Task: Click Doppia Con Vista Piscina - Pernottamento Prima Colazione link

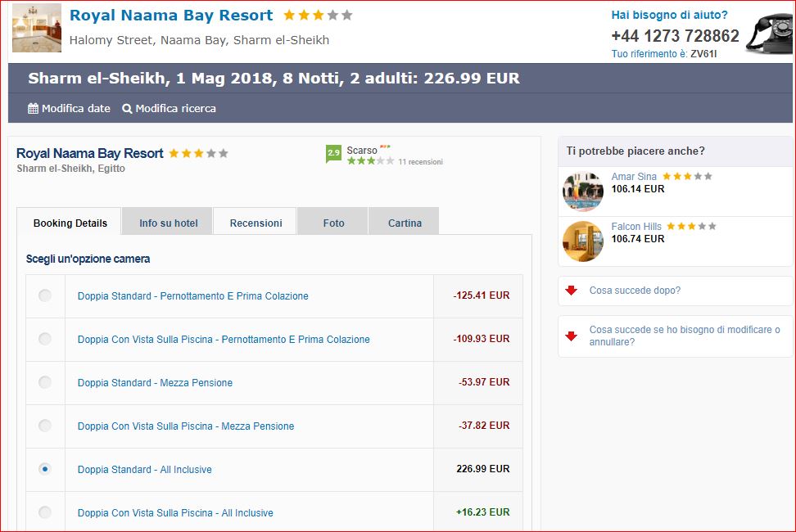Action: click(x=224, y=340)
